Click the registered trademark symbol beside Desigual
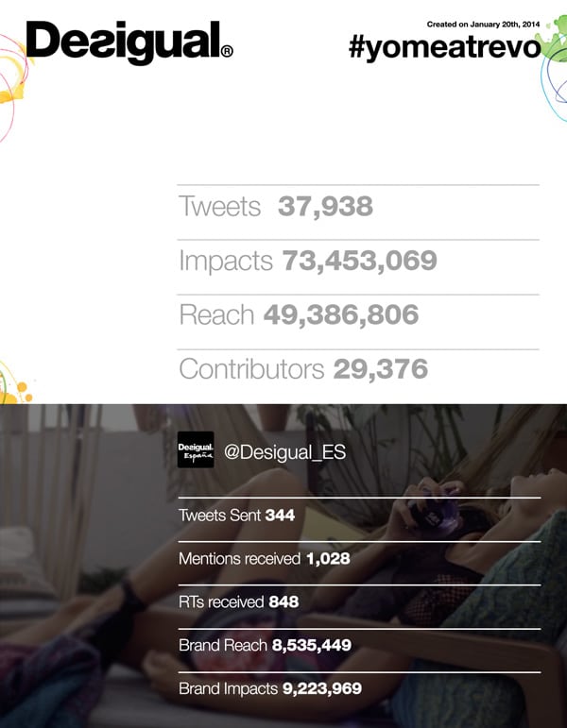 (227, 51)
